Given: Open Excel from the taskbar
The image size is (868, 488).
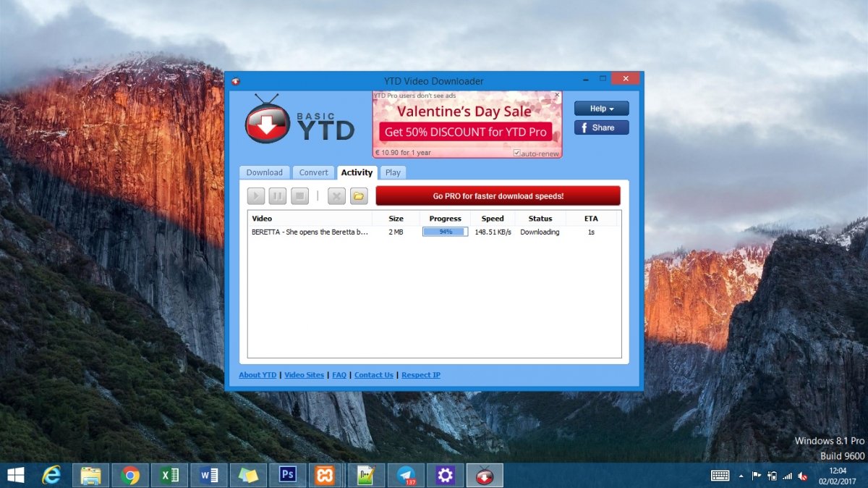Looking at the screenshot, I should [x=169, y=475].
